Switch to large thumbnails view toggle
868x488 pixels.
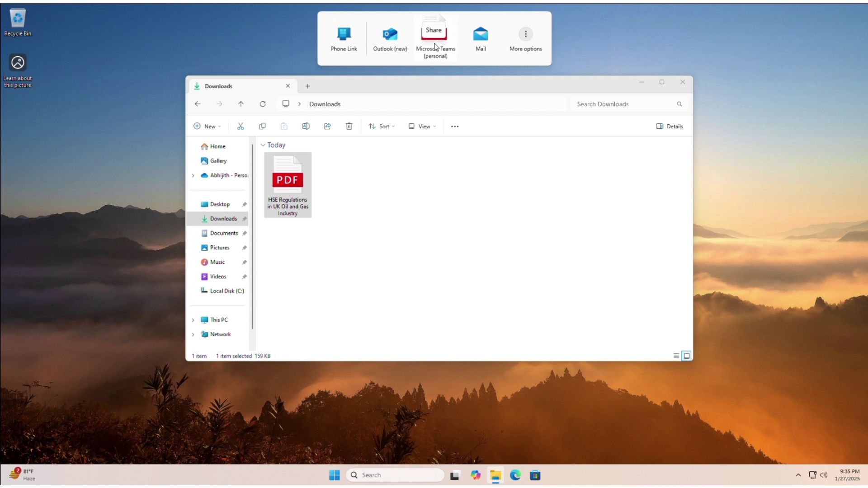(x=686, y=356)
